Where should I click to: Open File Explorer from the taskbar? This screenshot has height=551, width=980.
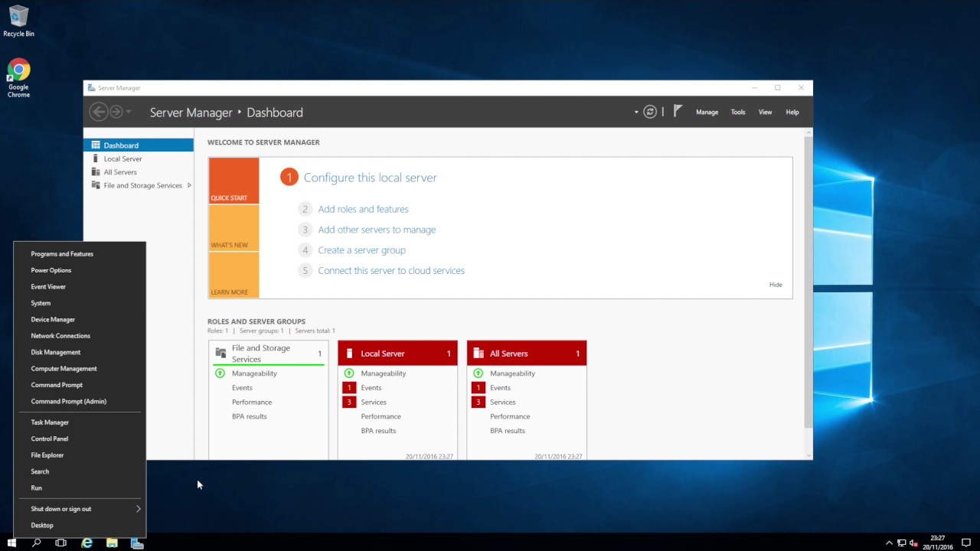pyautogui.click(x=112, y=543)
